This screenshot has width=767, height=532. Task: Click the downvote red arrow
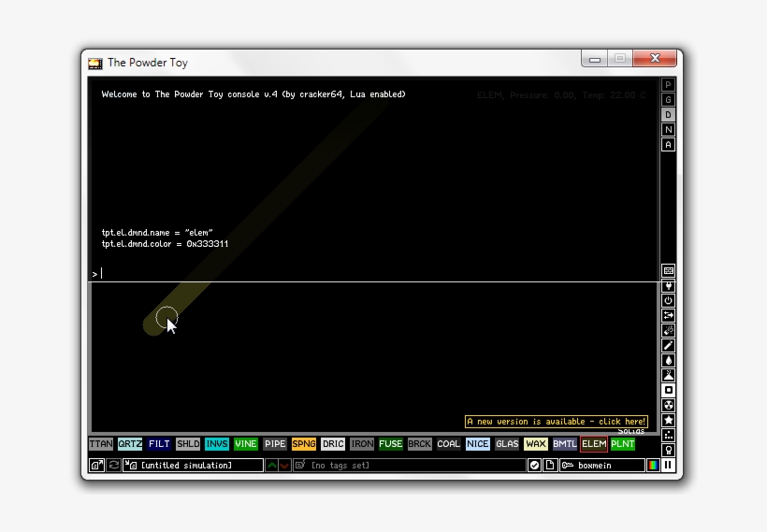pyautogui.click(x=284, y=465)
